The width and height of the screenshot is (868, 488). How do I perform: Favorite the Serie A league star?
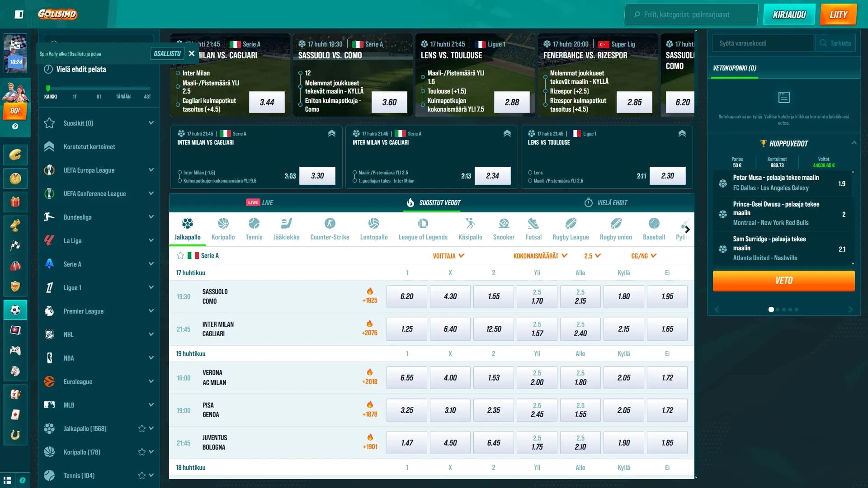click(x=180, y=256)
